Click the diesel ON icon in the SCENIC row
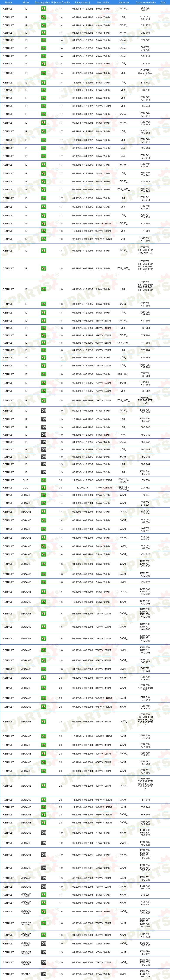 43,974
